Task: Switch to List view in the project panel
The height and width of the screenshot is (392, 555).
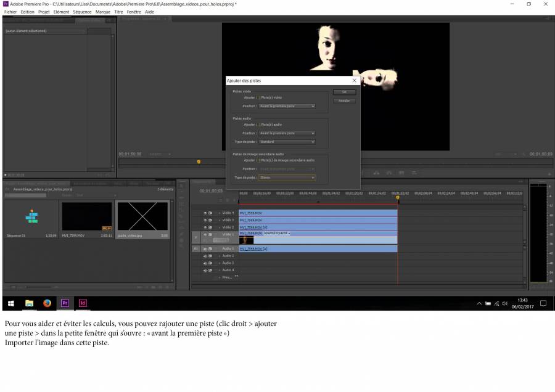Action: (12, 286)
